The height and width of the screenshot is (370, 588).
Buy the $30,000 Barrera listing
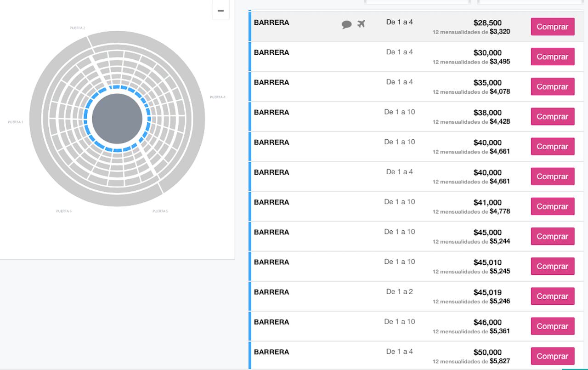coord(552,57)
